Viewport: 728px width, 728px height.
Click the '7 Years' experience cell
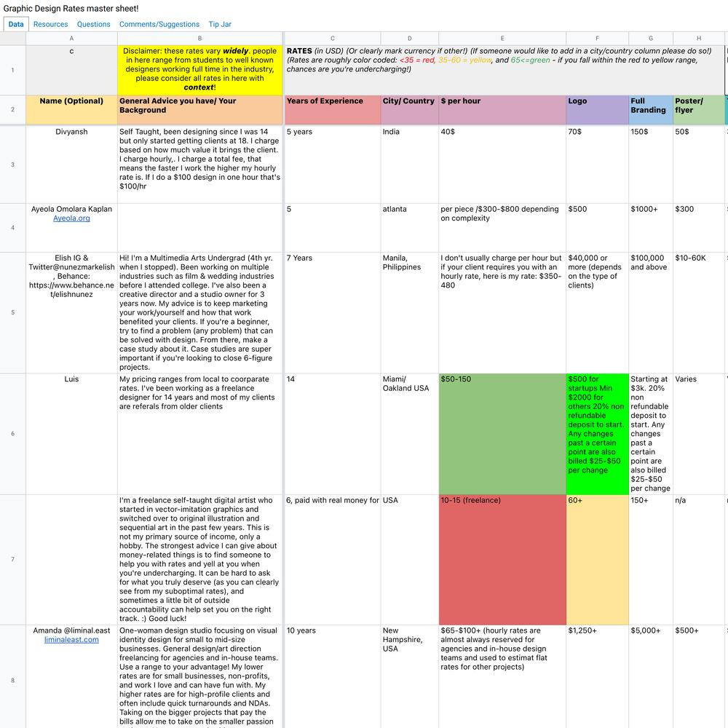coord(333,312)
